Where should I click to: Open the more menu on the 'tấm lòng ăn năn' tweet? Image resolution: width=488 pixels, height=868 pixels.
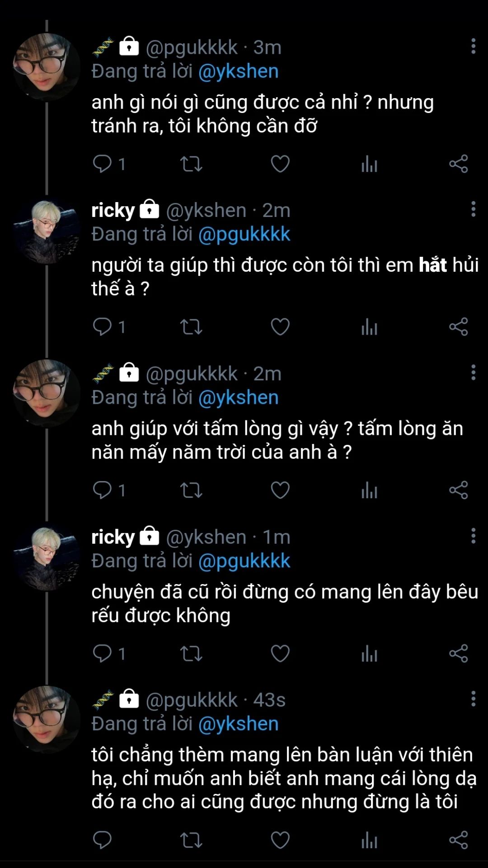[473, 373]
